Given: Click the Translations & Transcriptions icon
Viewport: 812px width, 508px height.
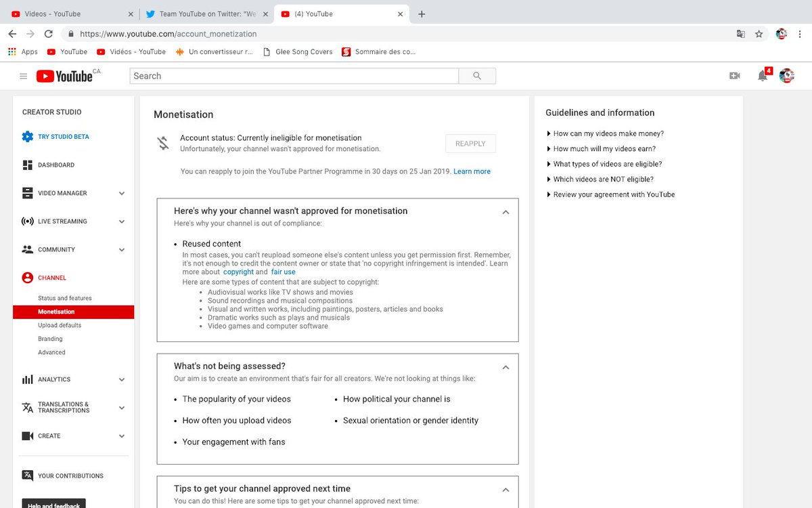Looking at the screenshot, I should coord(28,407).
